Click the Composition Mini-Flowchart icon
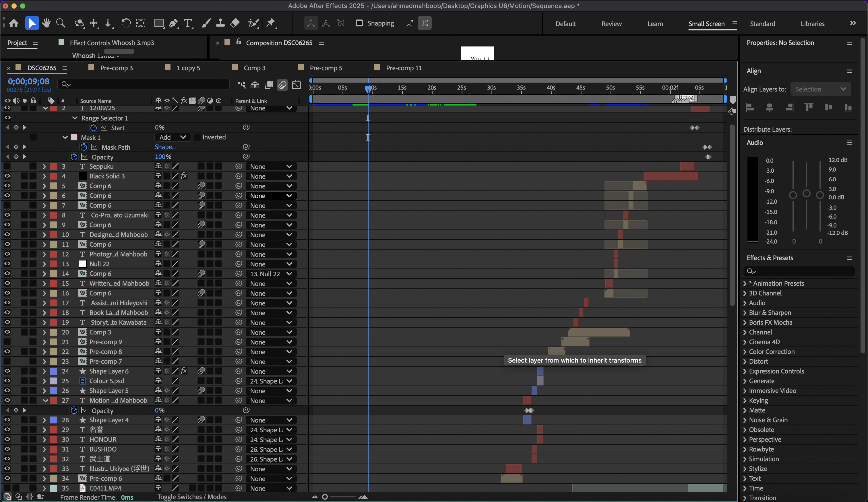The height and width of the screenshot is (502, 868). pyautogui.click(x=241, y=85)
